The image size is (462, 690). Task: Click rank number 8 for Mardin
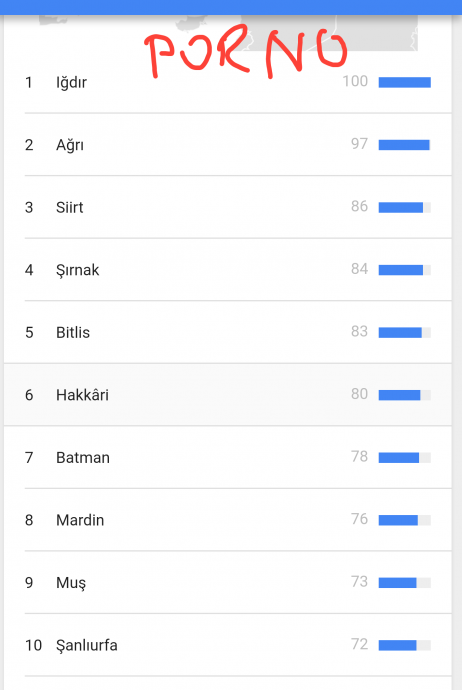click(x=29, y=520)
